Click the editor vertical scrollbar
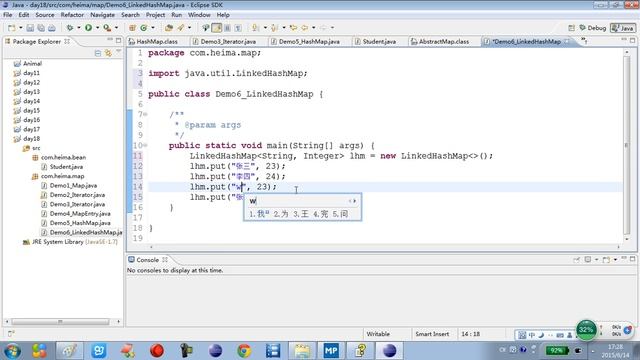 coord(627,145)
